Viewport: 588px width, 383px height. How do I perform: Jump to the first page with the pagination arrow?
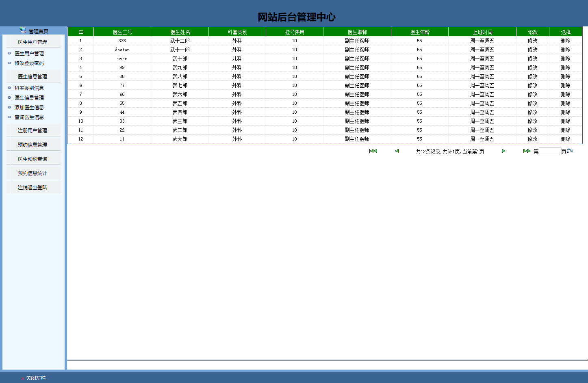(373, 151)
